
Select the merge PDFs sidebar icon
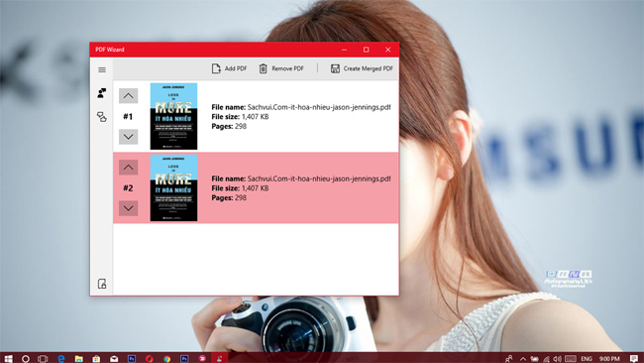coord(102,93)
